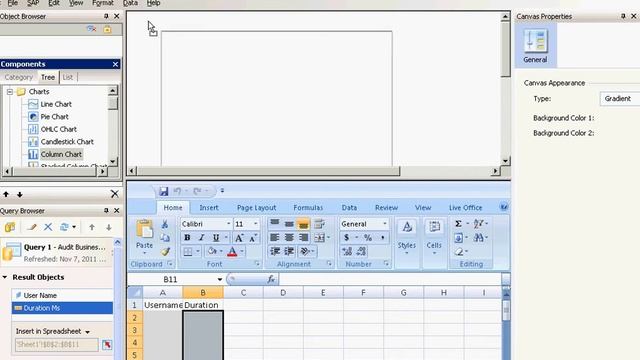Open the Canvas Type Gradient dropdown
Image resolution: width=640 pixels, height=360 pixels.
click(620, 99)
